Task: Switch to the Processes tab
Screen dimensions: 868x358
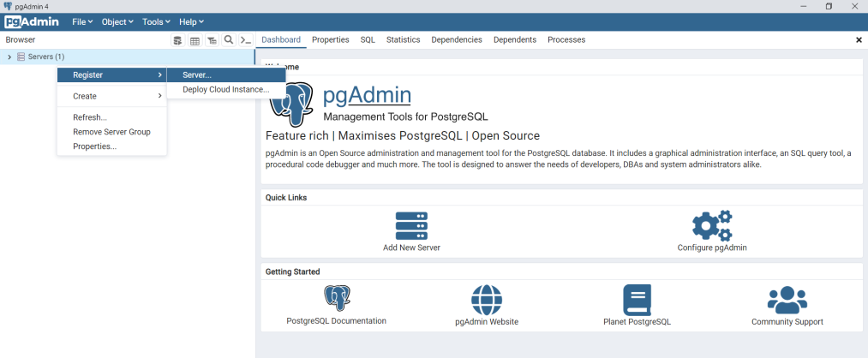Action: pyautogui.click(x=566, y=40)
